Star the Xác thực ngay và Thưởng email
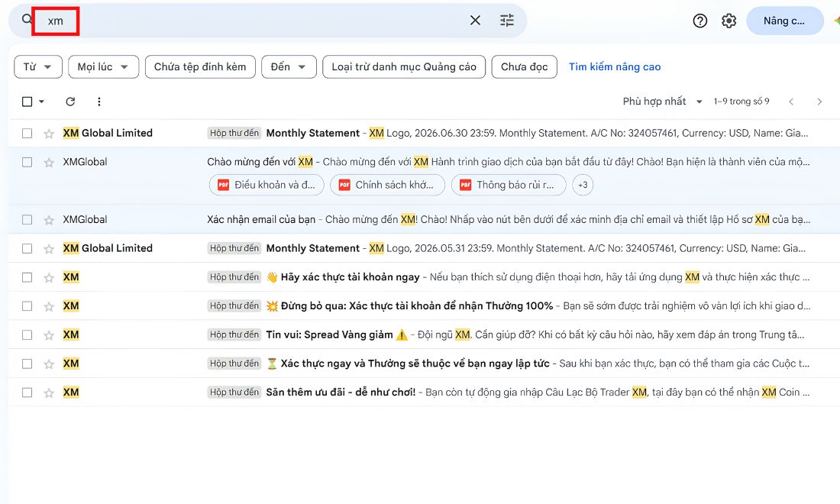Viewport: 840px width, 504px height. coord(49,364)
